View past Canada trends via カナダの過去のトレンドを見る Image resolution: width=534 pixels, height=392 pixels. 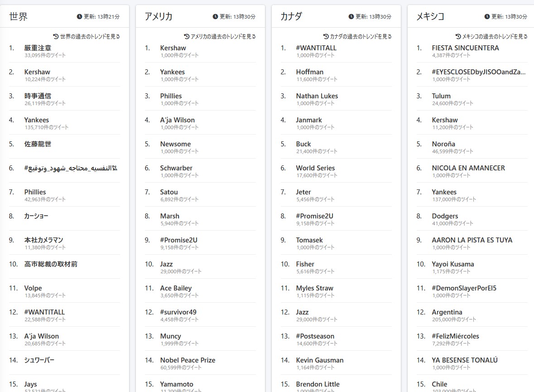pyautogui.click(x=361, y=36)
